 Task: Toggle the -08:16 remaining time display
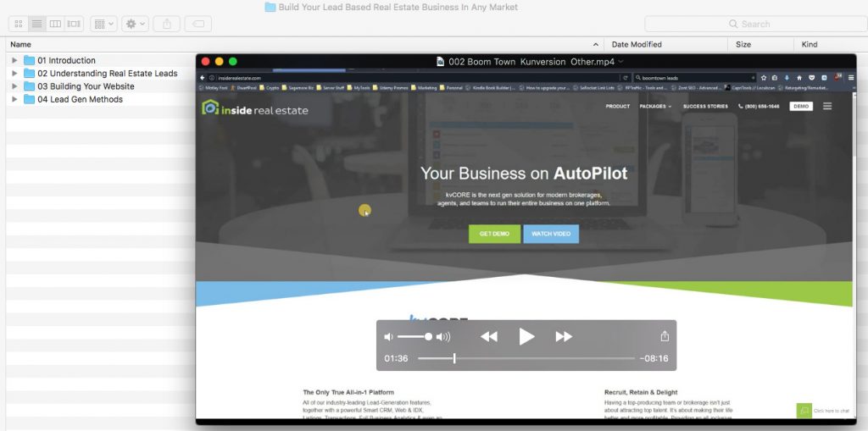pyautogui.click(x=654, y=358)
